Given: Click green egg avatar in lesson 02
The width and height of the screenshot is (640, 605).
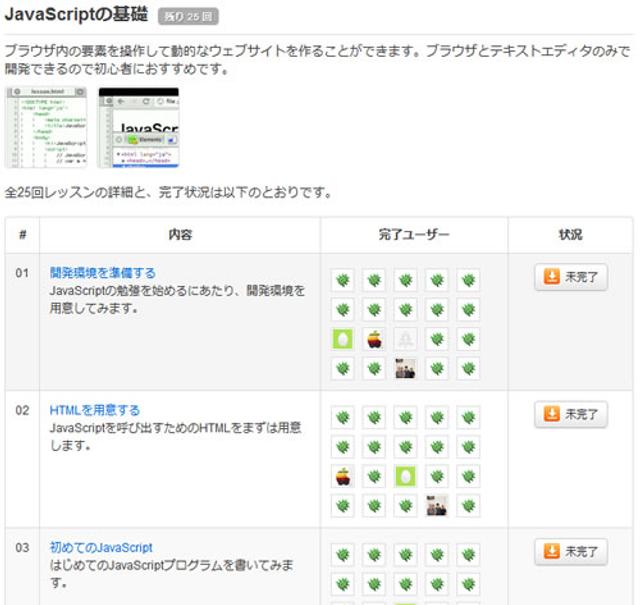Looking at the screenshot, I should (x=405, y=476).
